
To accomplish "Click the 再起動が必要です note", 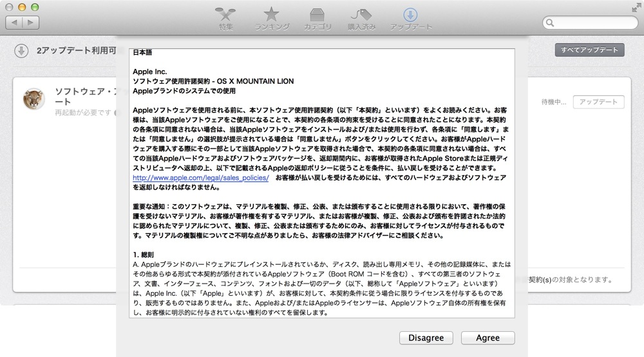I will pos(83,113).
